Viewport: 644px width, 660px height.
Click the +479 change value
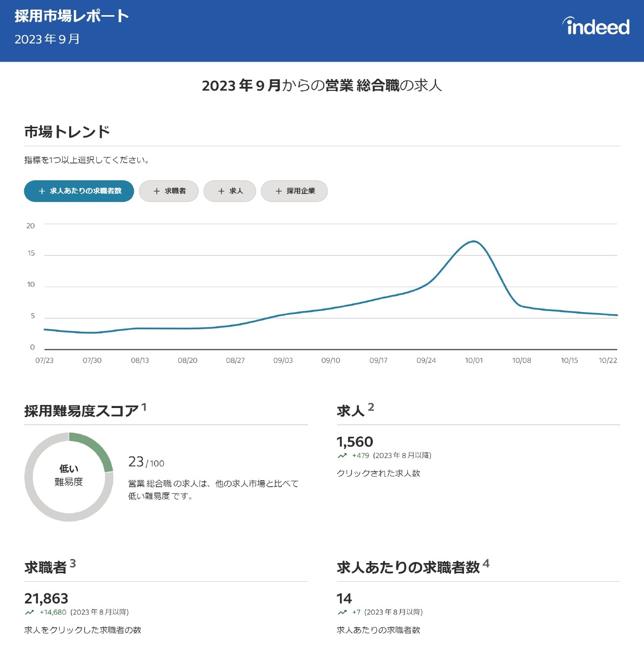(x=361, y=455)
